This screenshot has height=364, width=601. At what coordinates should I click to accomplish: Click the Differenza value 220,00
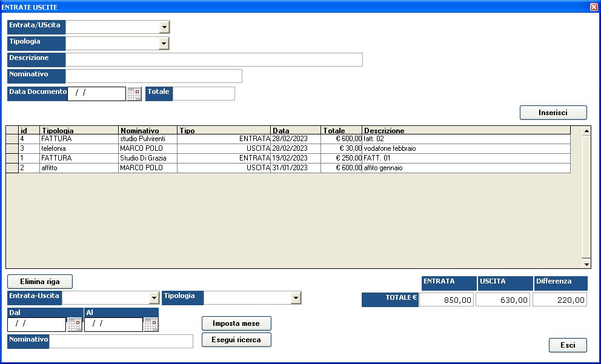point(560,300)
